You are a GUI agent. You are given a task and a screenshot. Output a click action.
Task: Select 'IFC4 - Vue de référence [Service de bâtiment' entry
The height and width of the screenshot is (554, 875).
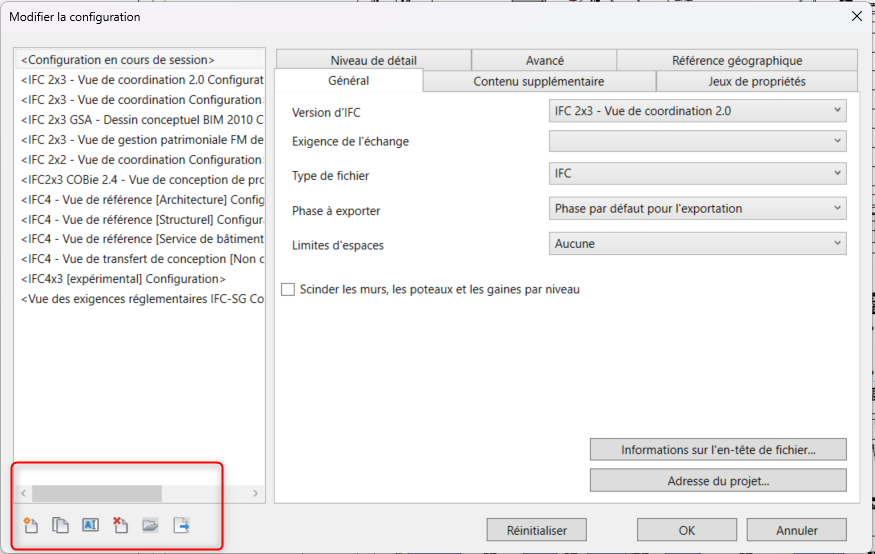click(x=140, y=239)
